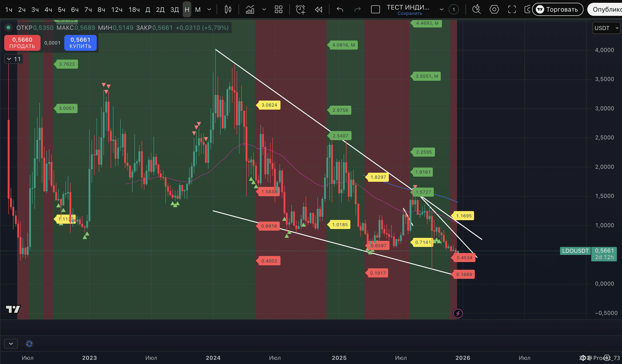Click the 1.1695 yellow price label
The image size is (622, 364).
[464, 216]
